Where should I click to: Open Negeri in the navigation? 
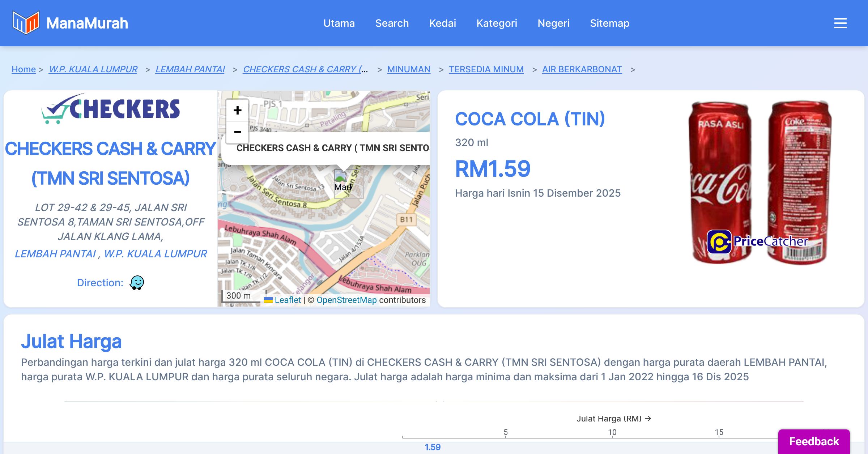(553, 23)
